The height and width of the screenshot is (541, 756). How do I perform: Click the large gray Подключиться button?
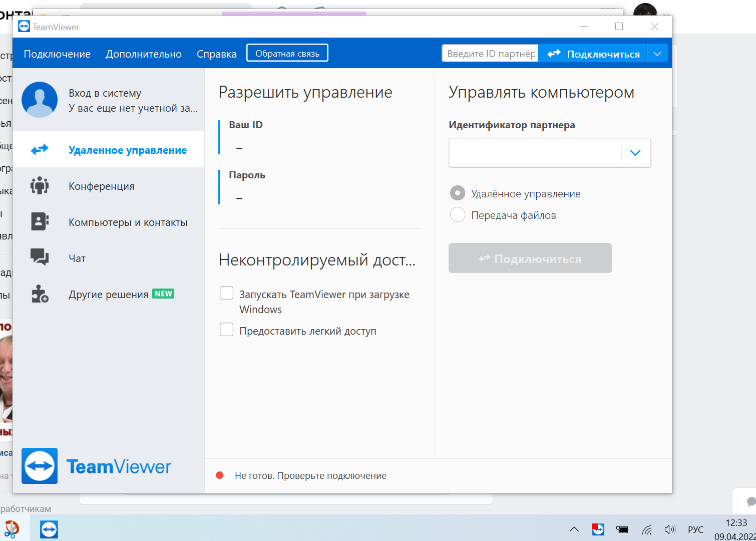[x=530, y=258]
